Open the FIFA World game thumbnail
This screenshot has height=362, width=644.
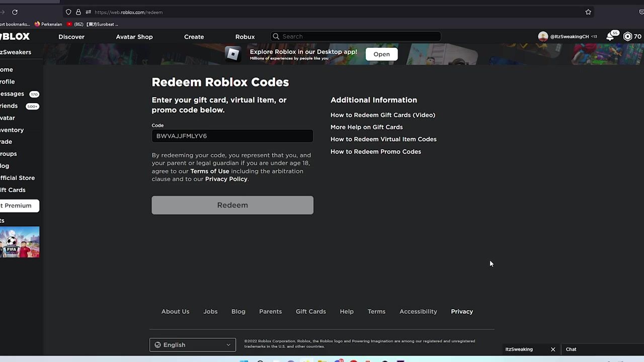pyautogui.click(x=20, y=242)
